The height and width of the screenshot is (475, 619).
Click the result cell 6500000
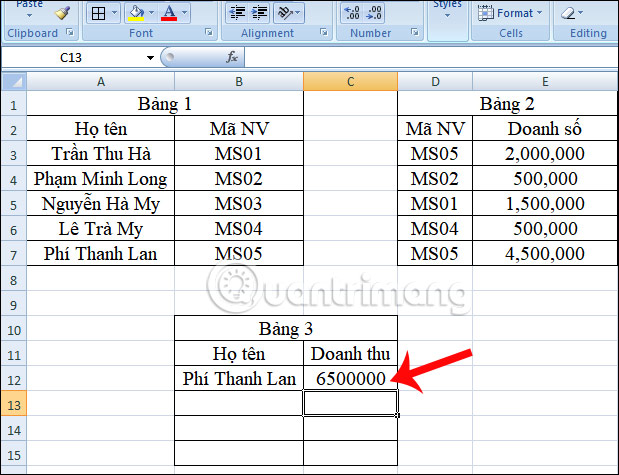[350, 378]
